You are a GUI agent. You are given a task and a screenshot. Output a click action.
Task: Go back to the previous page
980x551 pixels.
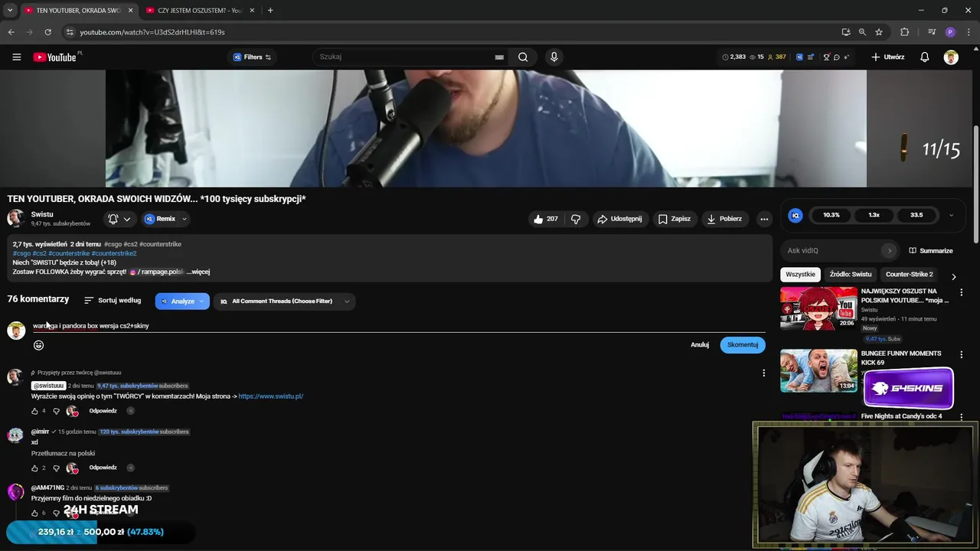11,32
